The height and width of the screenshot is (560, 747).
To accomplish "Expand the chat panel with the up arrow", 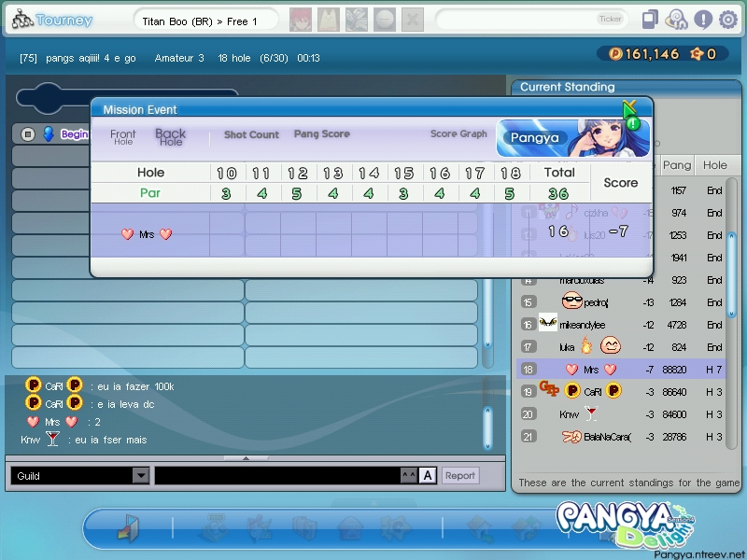I will [x=246, y=458].
